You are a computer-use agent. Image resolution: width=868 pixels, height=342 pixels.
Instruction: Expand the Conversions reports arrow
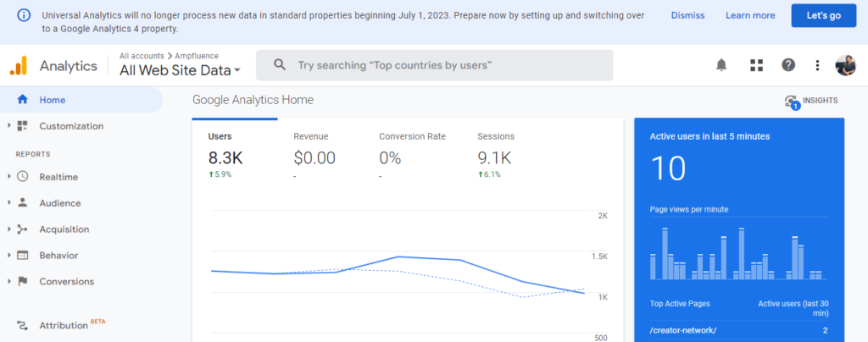pyautogui.click(x=9, y=281)
